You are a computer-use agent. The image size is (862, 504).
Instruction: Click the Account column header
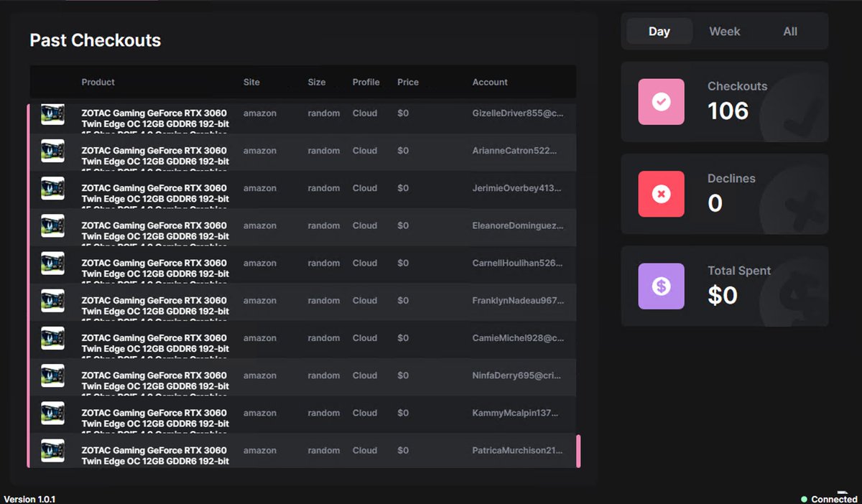pyautogui.click(x=490, y=82)
